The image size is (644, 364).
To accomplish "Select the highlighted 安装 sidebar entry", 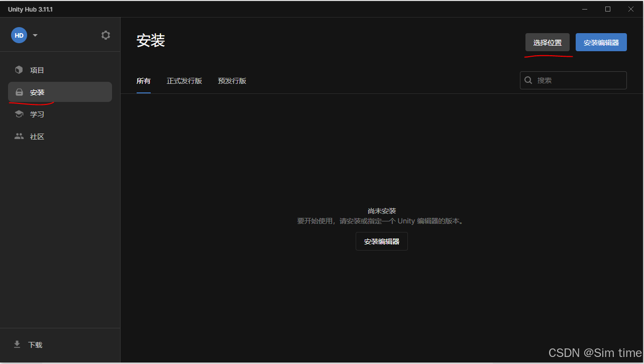I will 37,92.
